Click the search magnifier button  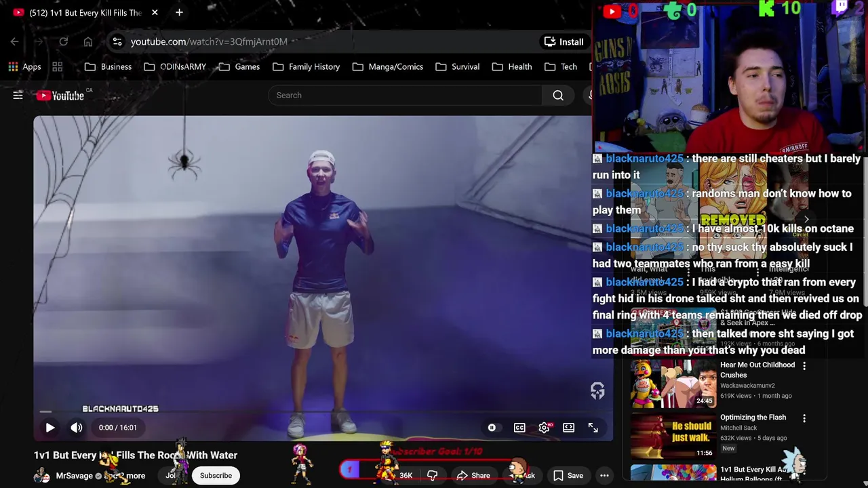[x=558, y=96]
